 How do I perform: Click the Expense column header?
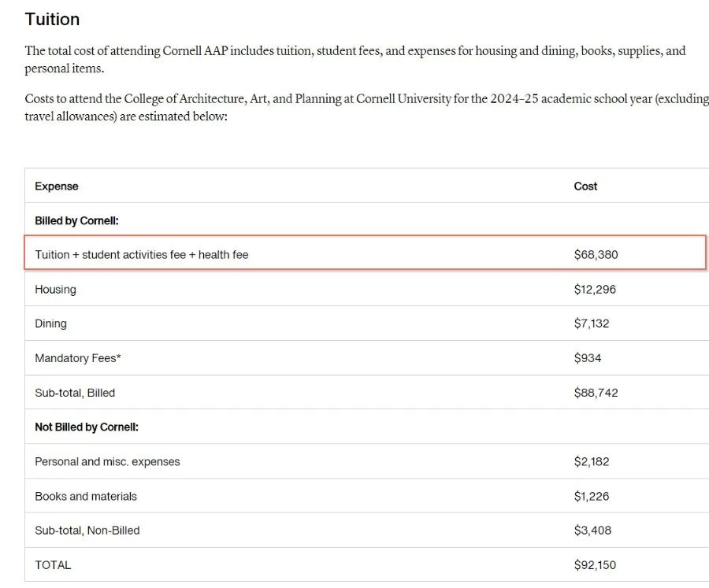[57, 187]
